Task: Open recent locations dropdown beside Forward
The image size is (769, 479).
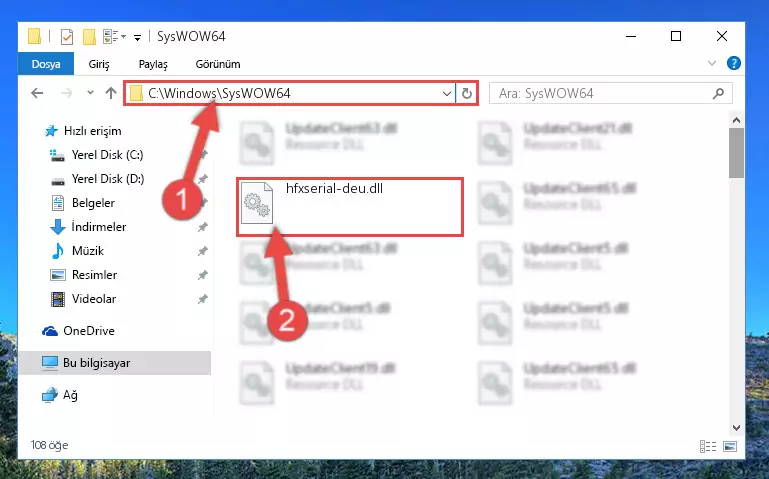Action: click(90, 93)
